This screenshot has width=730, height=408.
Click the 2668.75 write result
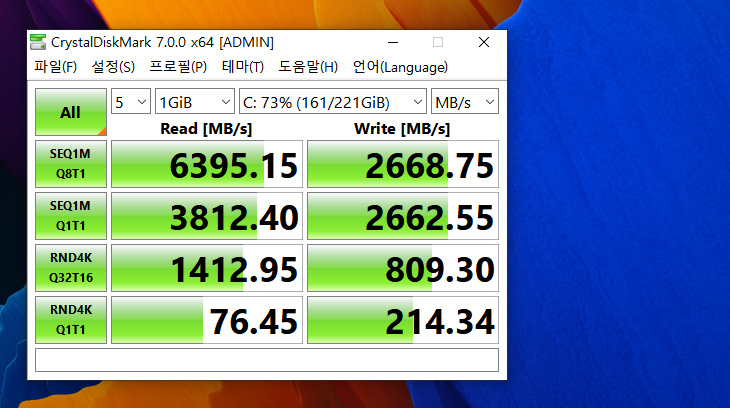(x=403, y=164)
